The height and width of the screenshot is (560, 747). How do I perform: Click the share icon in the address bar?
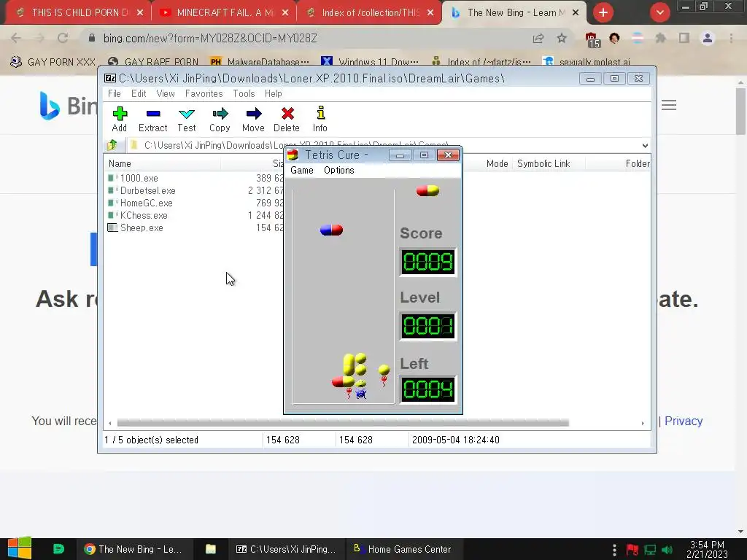[x=538, y=38]
